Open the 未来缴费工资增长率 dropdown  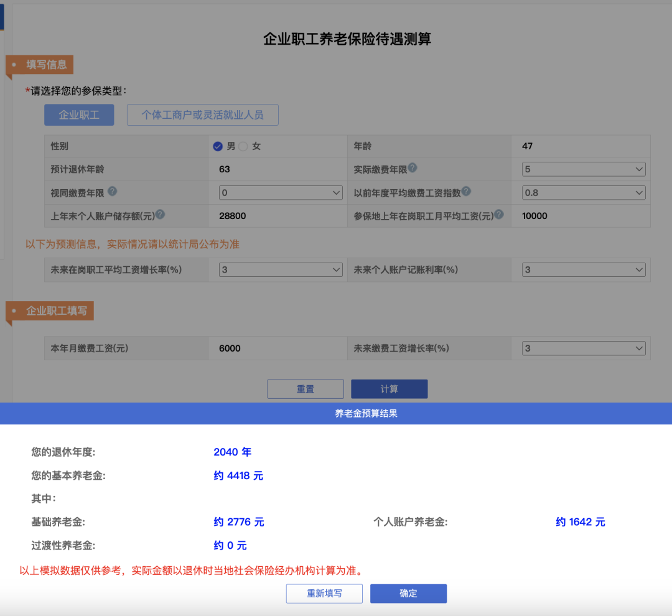click(x=583, y=348)
